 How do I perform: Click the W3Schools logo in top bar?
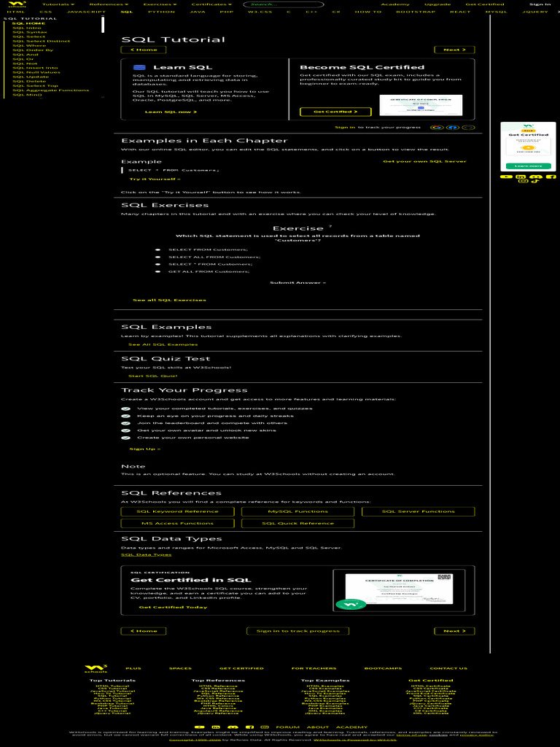click(x=17, y=4)
